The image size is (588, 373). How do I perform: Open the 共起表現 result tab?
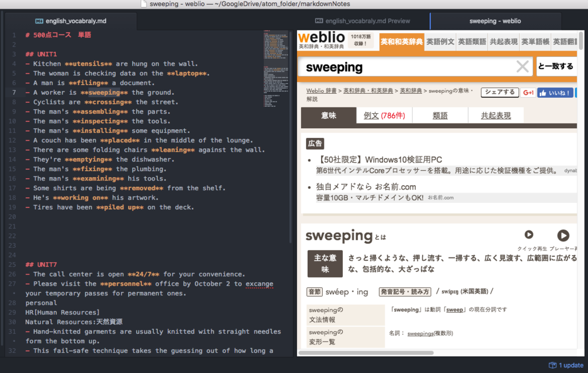click(x=496, y=116)
